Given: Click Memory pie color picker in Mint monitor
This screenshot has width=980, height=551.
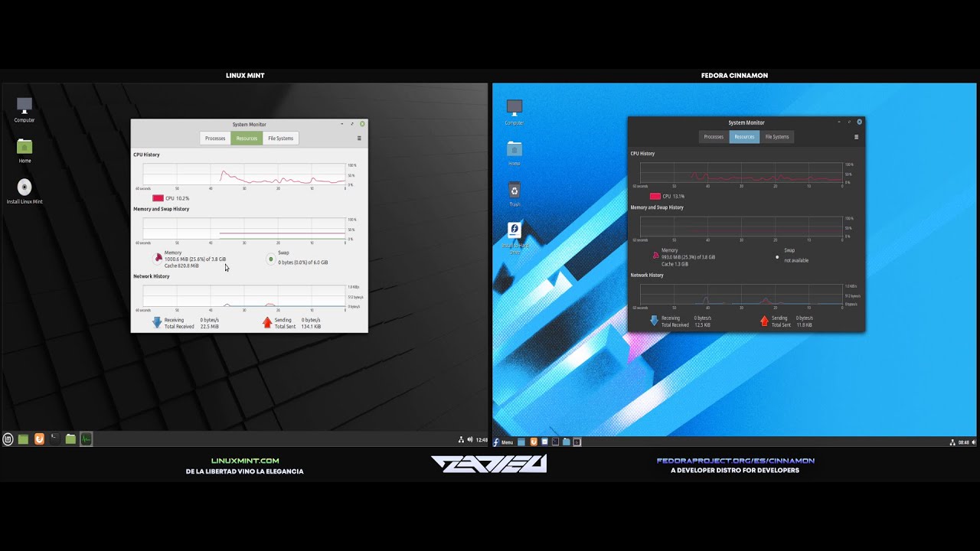Looking at the screenshot, I should tap(158, 259).
